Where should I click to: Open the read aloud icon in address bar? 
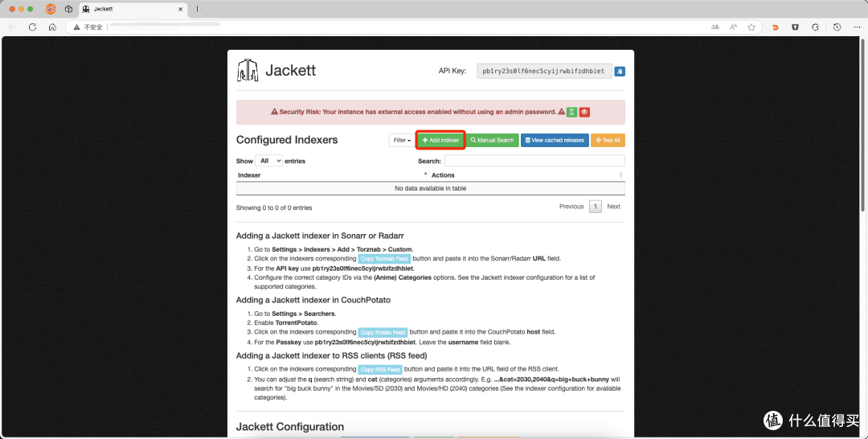pos(733,27)
